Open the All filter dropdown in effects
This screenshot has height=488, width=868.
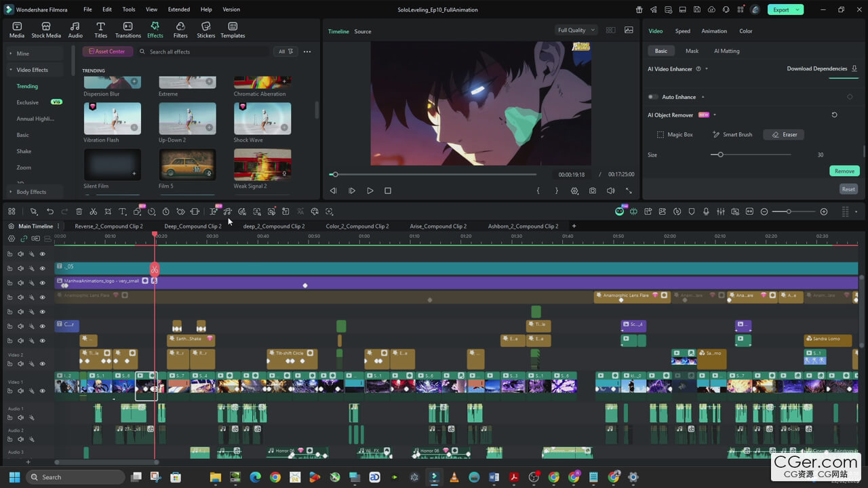click(285, 52)
